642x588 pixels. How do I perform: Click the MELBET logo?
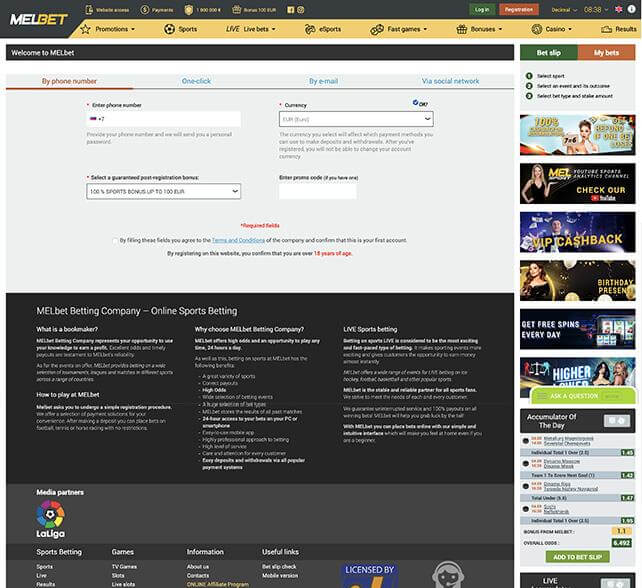pyautogui.click(x=38, y=19)
